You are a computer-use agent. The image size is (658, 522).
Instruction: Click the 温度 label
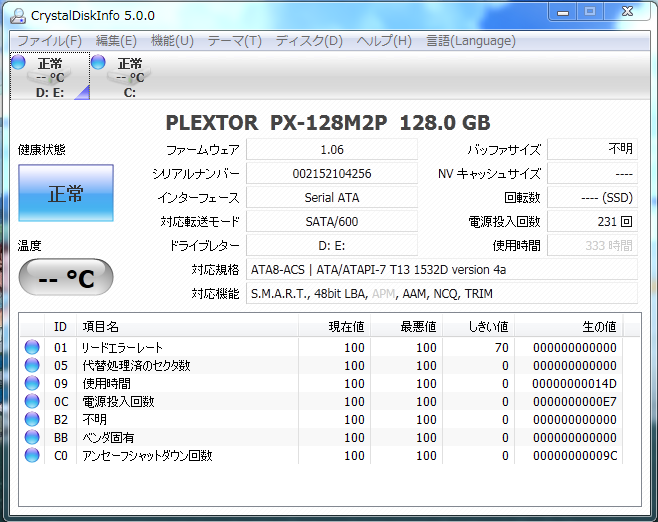coord(29,245)
